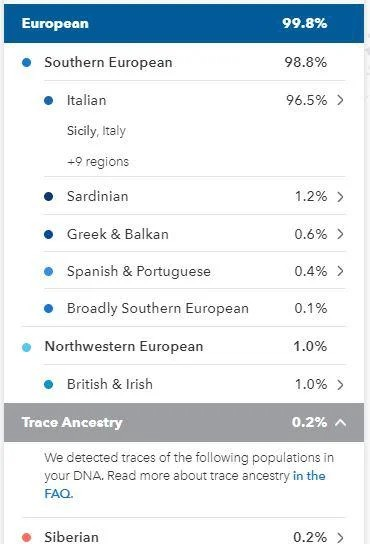Click the Italian blue color dot

pos(49,101)
